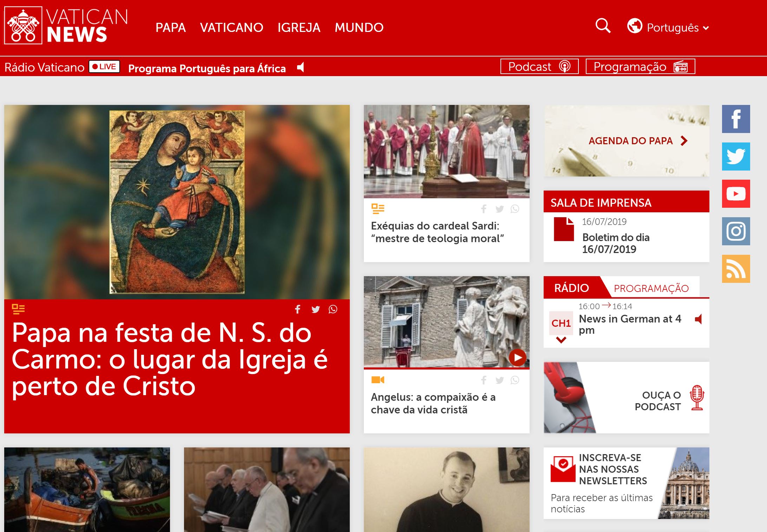Viewport: 767px width, 532px height.
Task: Open the RSS feed icon
Action: coord(736,269)
